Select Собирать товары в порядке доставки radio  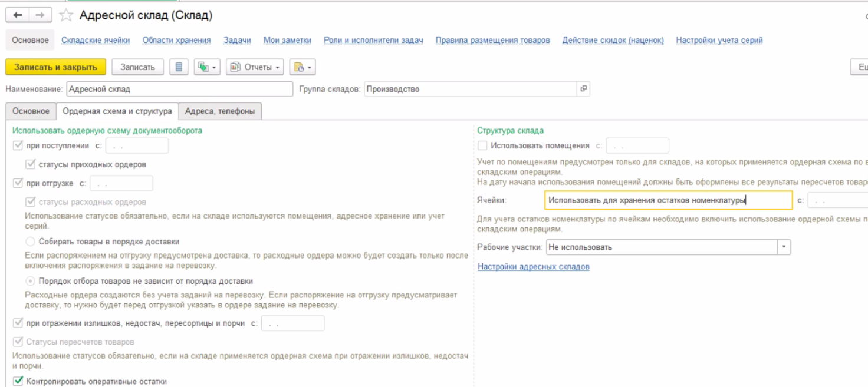tap(31, 242)
